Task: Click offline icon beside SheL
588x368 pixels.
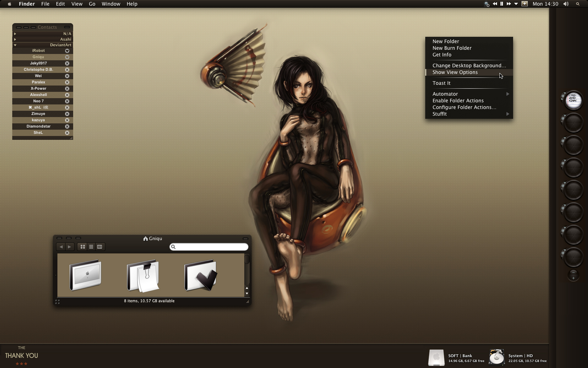Action: 67,133
